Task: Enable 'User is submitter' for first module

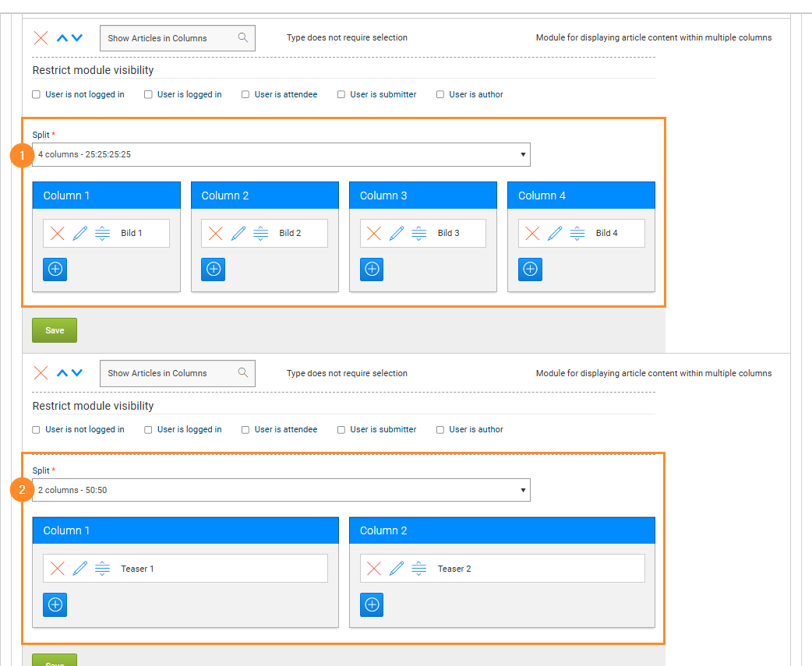Action: point(341,94)
